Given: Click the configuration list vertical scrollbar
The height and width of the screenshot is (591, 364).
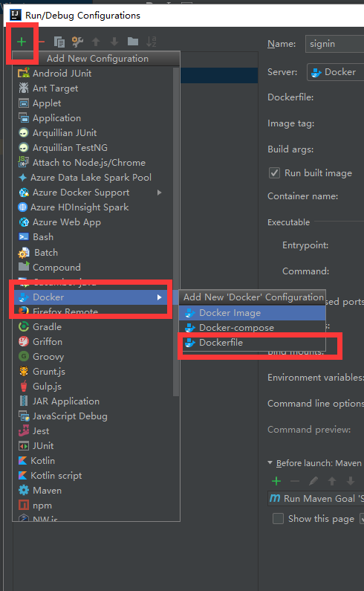Looking at the screenshot, I should [x=175, y=232].
